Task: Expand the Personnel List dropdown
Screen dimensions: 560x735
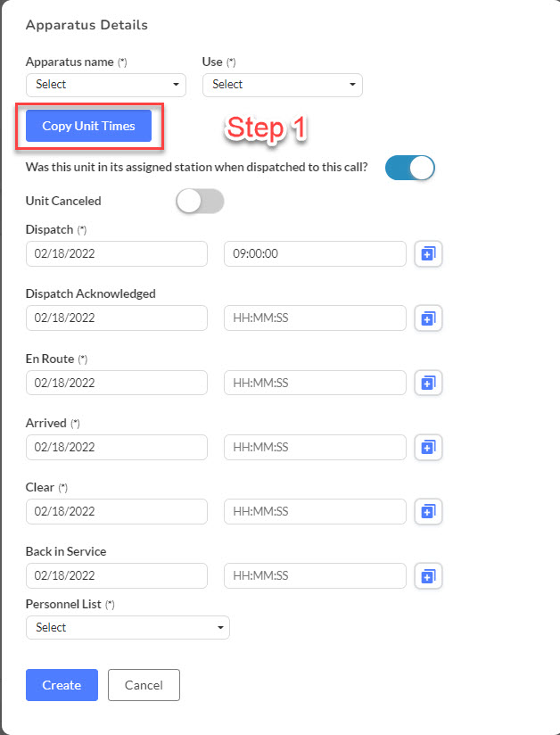Action: [128, 627]
